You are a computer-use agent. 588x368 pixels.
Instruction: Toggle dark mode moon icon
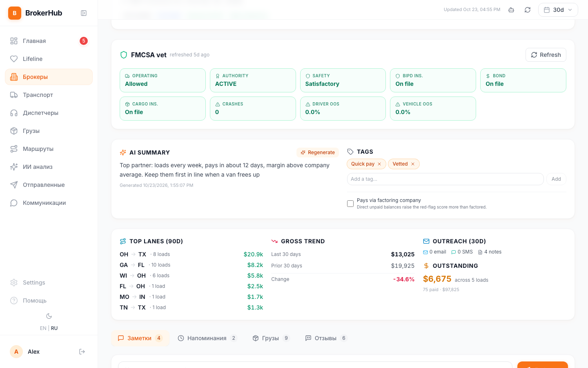49,316
